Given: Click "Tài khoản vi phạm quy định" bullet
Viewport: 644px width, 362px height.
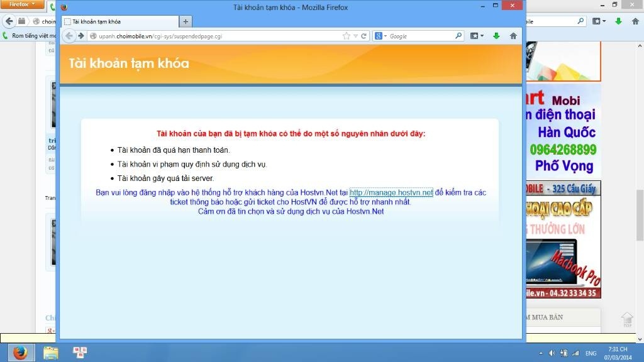Looking at the screenshot, I should [192, 164].
